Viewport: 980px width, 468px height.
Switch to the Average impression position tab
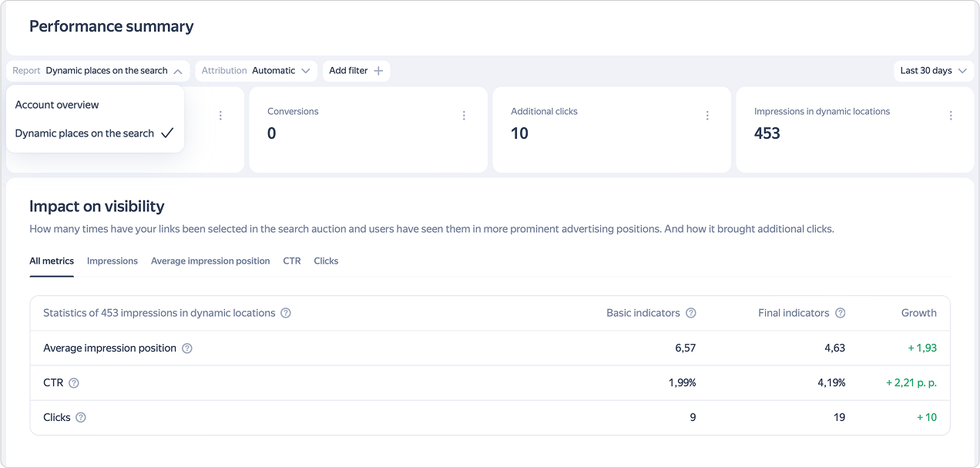210,261
